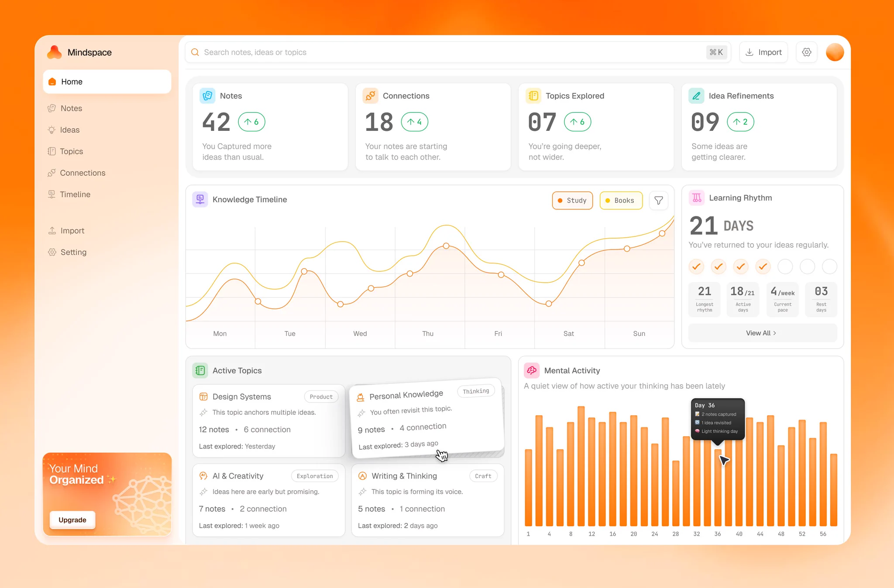Click the Product tag on Design Systems
Image resolution: width=894 pixels, height=588 pixels.
click(321, 397)
